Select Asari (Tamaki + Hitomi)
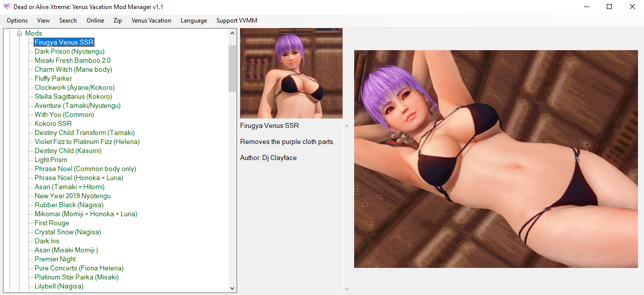Viewport: 644px width, 295px height. coord(69,187)
